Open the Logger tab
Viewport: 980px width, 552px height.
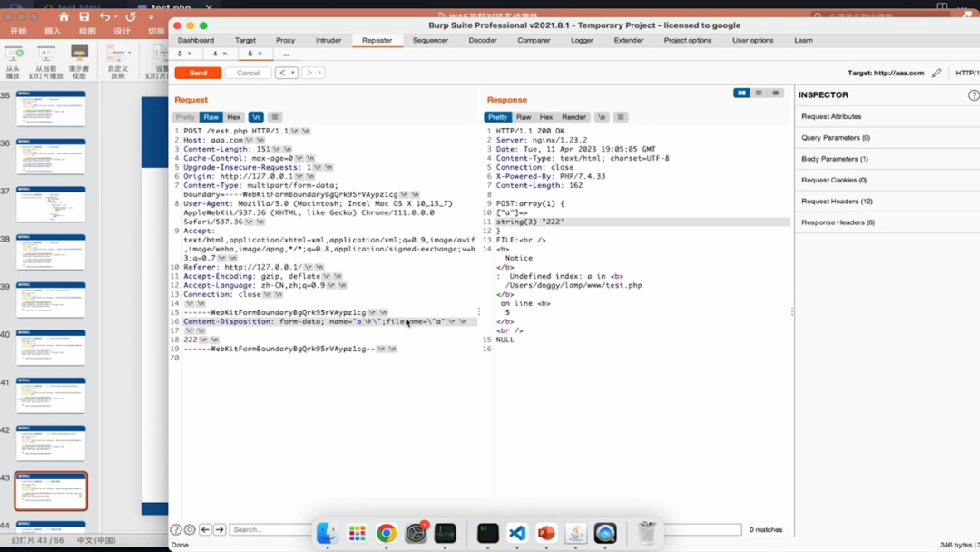click(582, 40)
